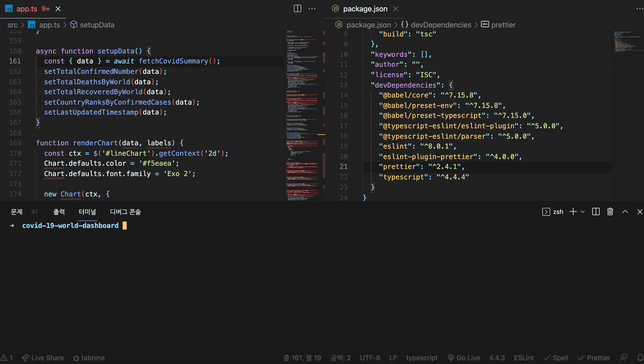Select the app.ts editor tab

pyautogui.click(x=33, y=9)
